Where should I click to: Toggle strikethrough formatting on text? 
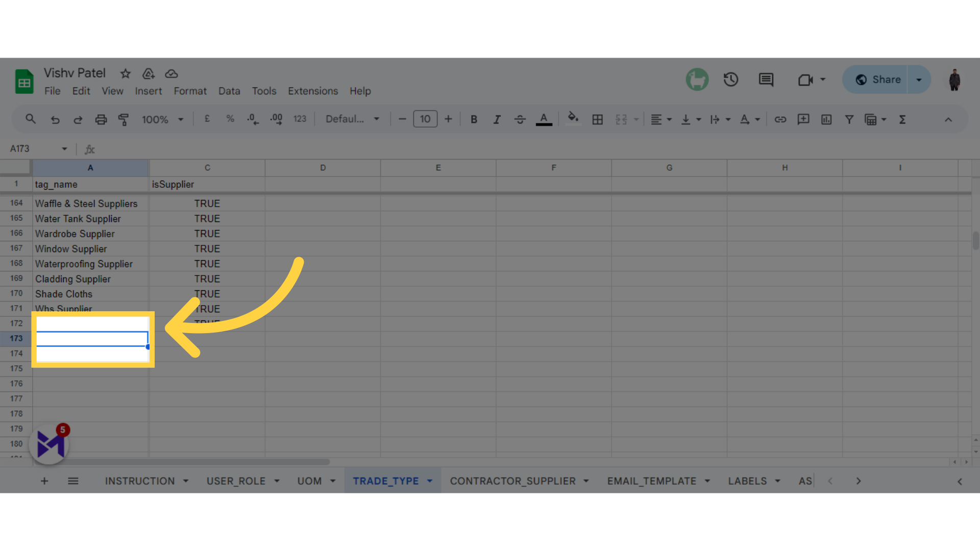(x=520, y=119)
